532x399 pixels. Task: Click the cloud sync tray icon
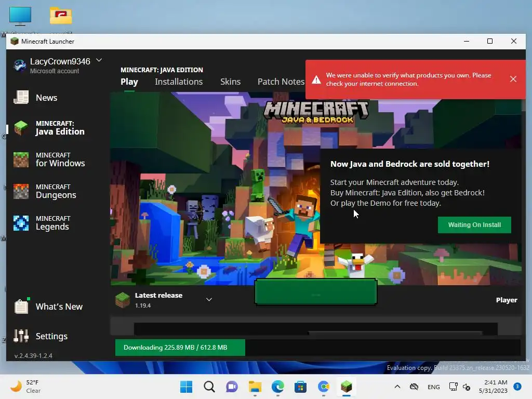(x=414, y=387)
